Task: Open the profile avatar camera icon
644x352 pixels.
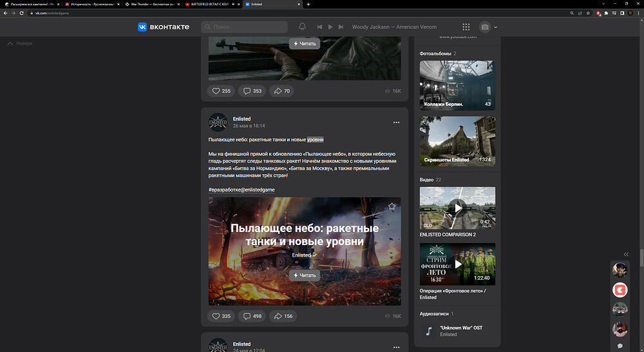Action: pyautogui.click(x=485, y=26)
